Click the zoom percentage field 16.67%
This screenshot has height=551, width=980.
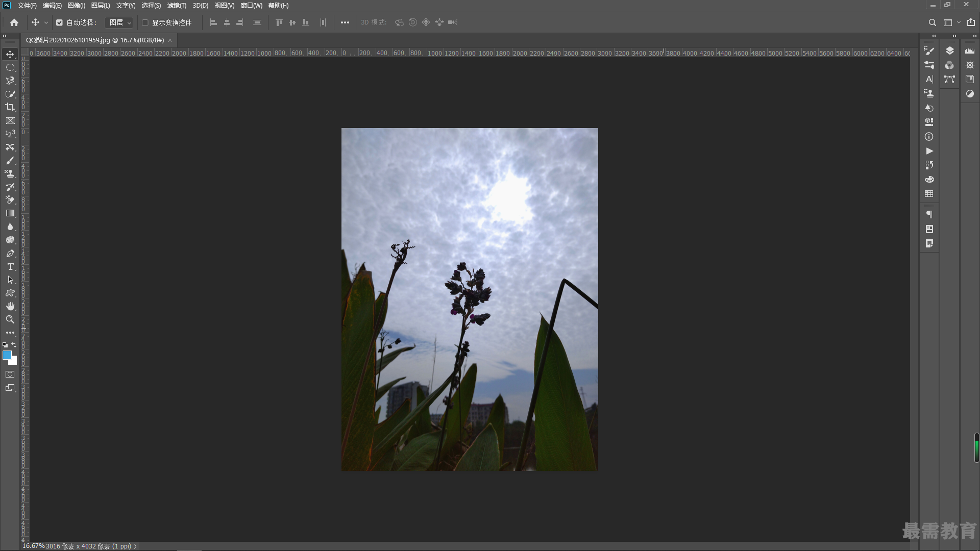click(33, 546)
